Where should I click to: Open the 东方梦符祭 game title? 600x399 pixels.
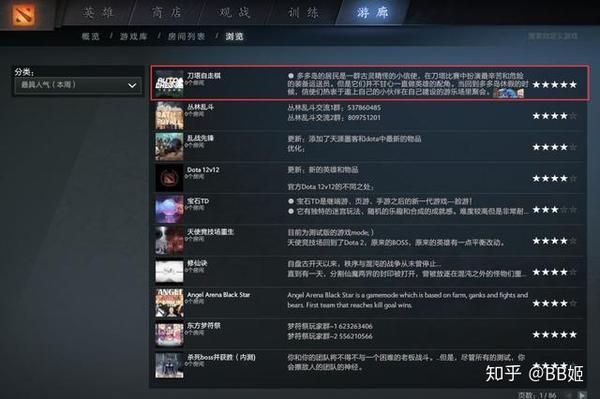tap(204, 326)
